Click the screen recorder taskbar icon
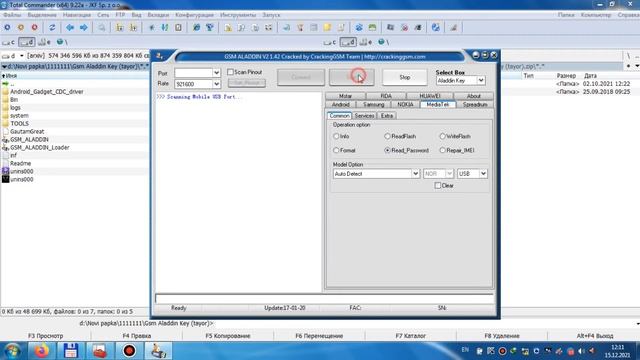The image size is (640, 360). pyautogui.click(x=129, y=351)
